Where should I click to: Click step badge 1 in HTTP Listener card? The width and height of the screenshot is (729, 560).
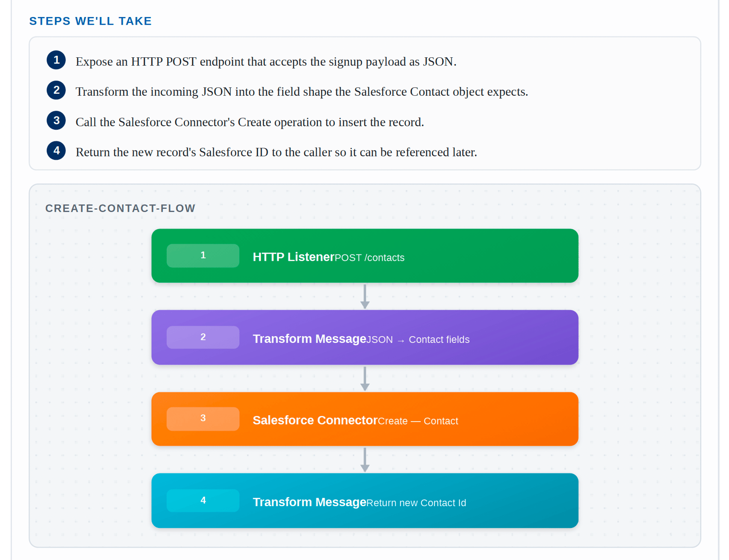(x=203, y=255)
